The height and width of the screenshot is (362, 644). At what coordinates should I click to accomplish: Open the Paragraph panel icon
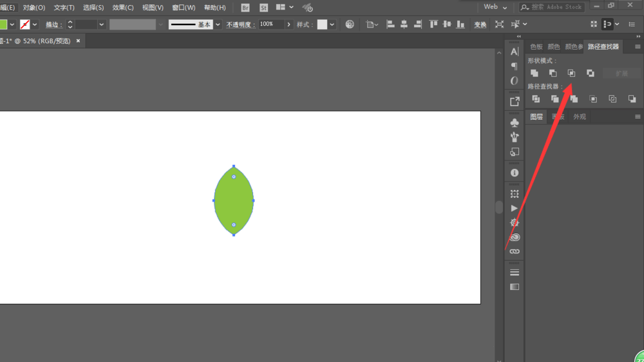(x=514, y=66)
